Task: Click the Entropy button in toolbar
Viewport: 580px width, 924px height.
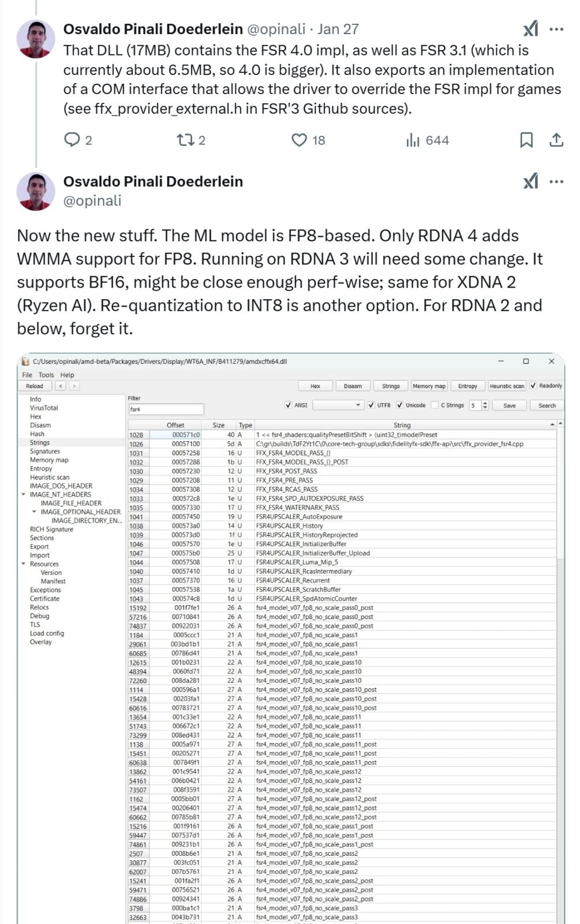Action: pos(467,386)
